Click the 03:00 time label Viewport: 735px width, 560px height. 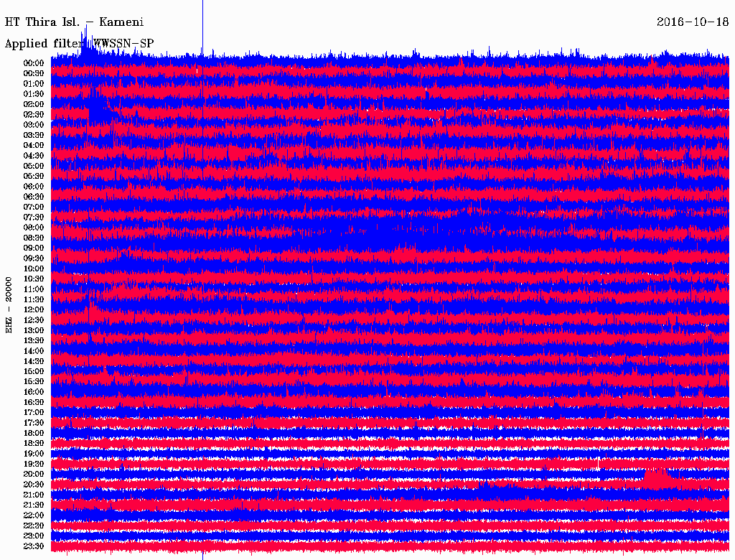click(34, 125)
